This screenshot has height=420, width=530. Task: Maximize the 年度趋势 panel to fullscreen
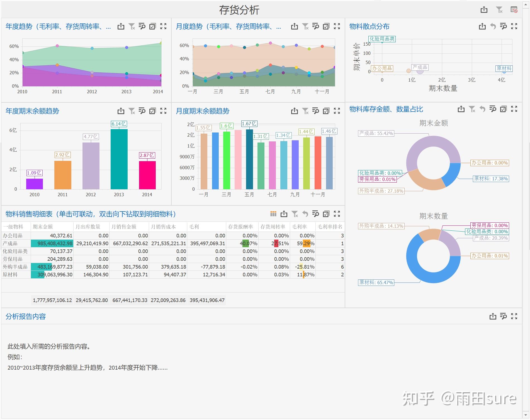pos(163,26)
